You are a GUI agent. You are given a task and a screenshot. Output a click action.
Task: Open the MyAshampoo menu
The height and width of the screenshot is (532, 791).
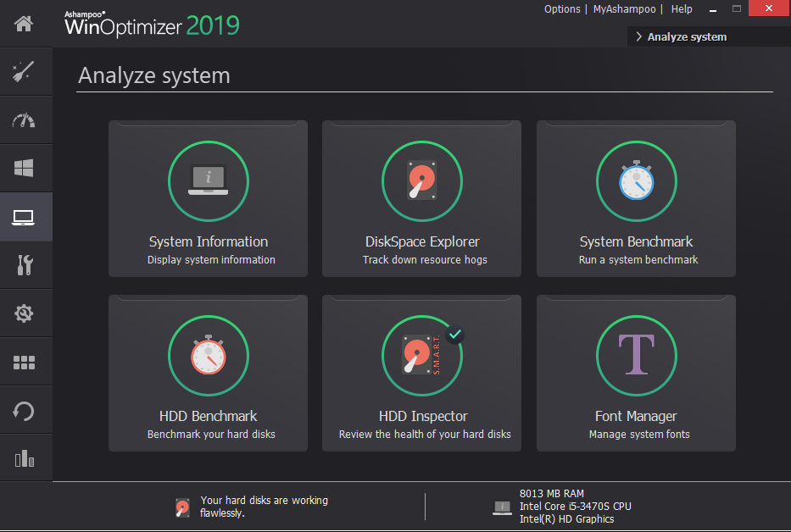(625, 9)
